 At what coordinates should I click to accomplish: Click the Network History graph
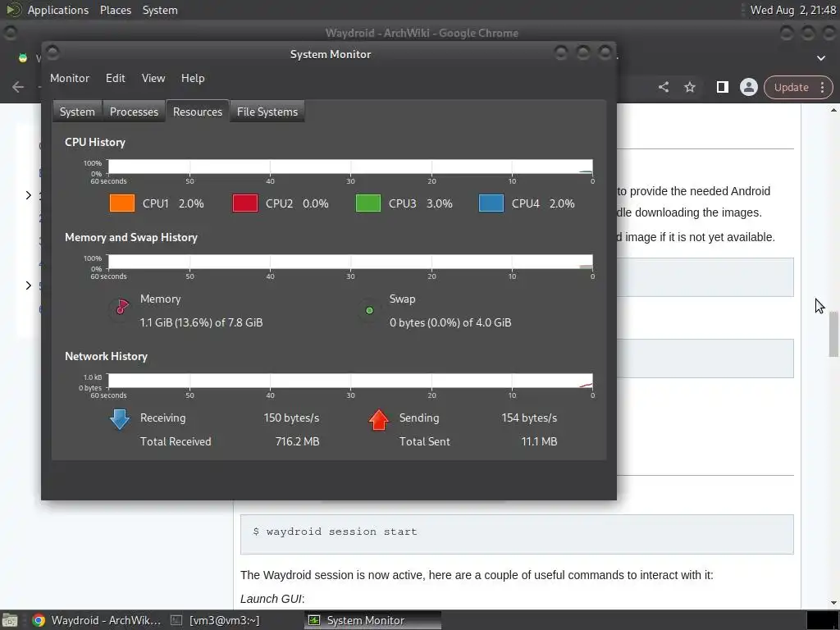click(350, 381)
